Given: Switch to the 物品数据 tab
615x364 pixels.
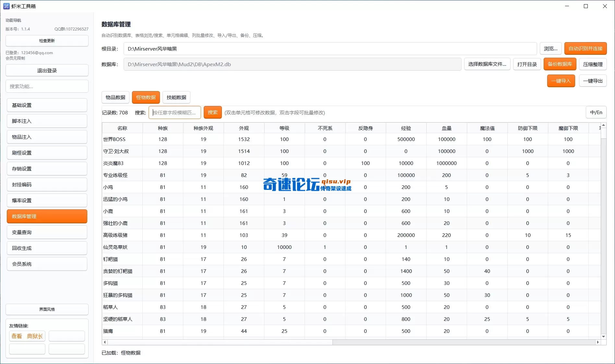Looking at the screenshot, I should [115, 97].
